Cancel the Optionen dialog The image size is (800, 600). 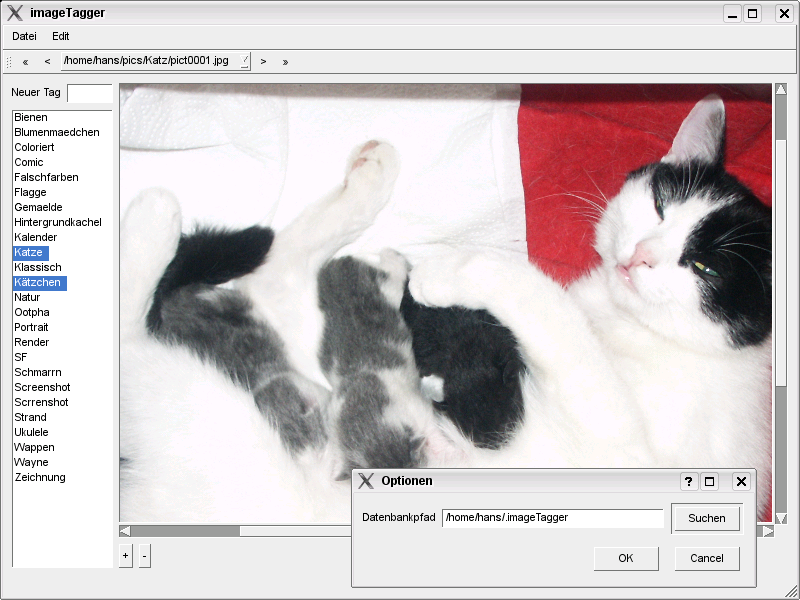[x=706, y=558]
